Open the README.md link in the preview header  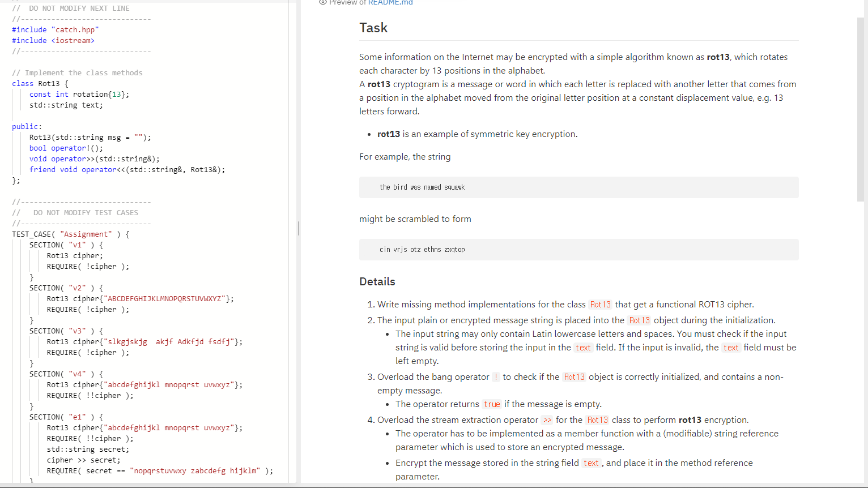tap(390, 3)
